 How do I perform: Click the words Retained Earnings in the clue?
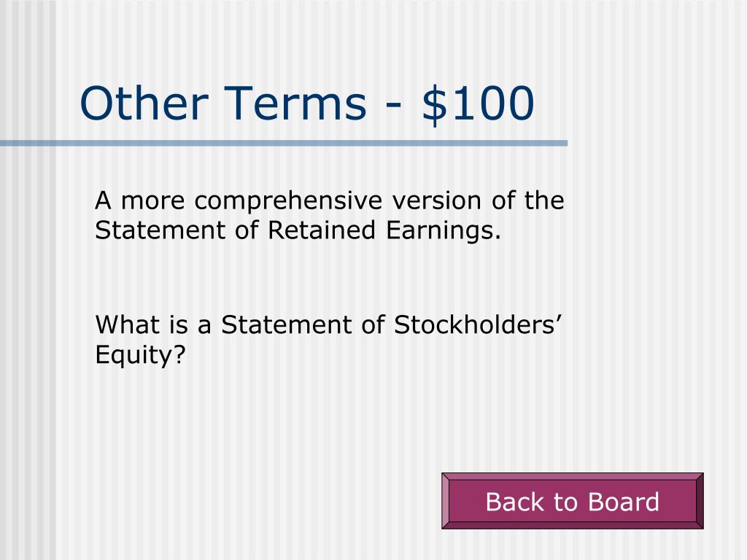click(x=384, y=231)
